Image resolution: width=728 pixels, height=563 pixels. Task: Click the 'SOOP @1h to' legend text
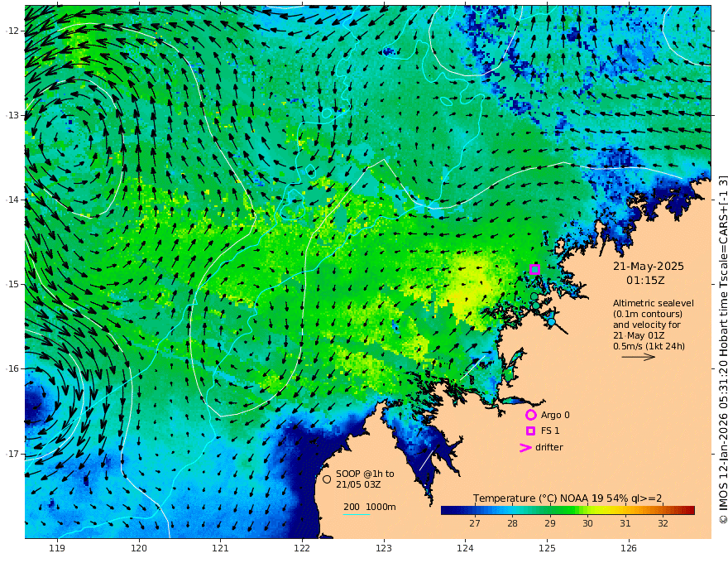click(x=365, y=474)
